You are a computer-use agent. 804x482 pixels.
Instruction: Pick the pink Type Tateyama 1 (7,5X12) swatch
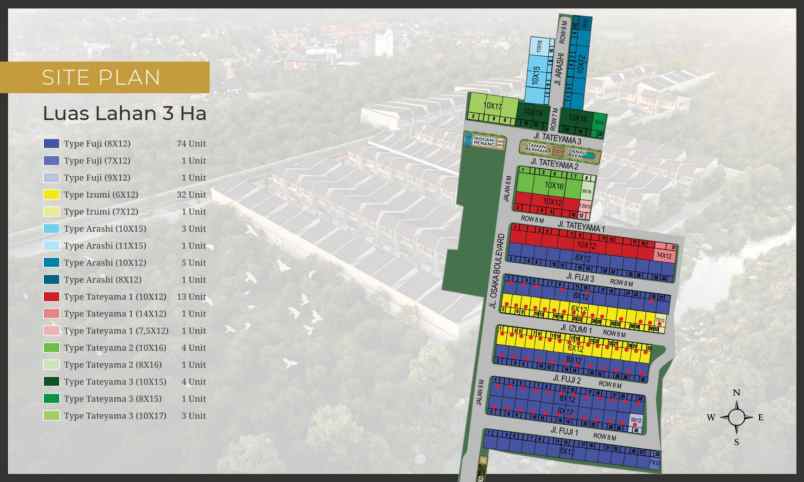pyautogui.click(x=51, y=330)
